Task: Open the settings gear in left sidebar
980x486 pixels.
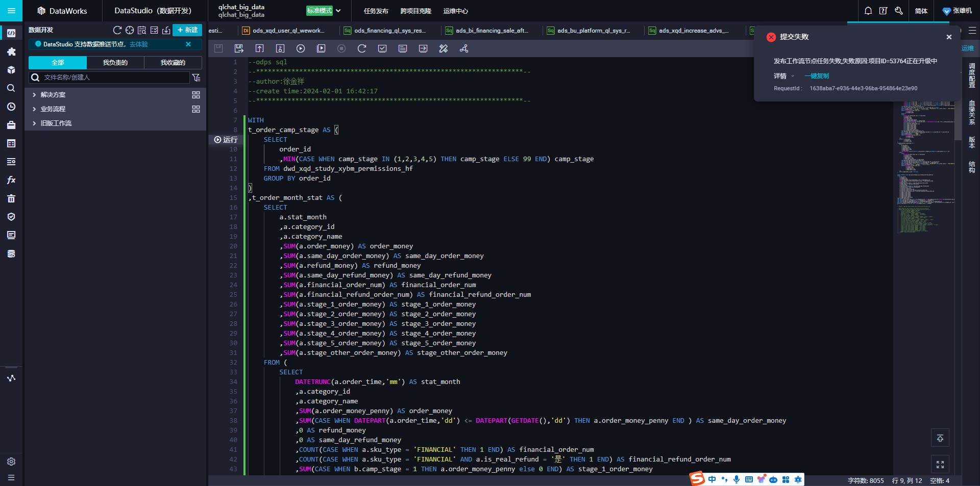Action: [x=11, y=462]
